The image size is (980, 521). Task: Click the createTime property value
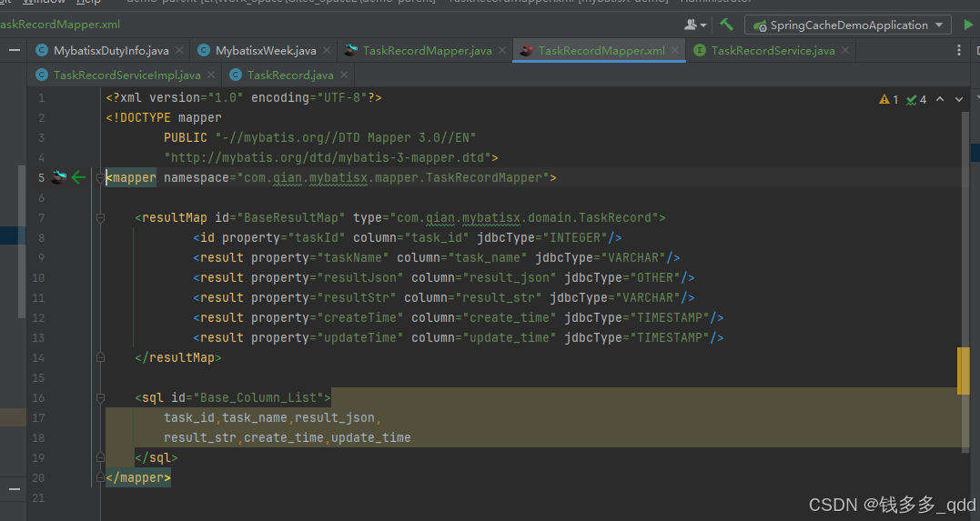[x=360, y=318]
